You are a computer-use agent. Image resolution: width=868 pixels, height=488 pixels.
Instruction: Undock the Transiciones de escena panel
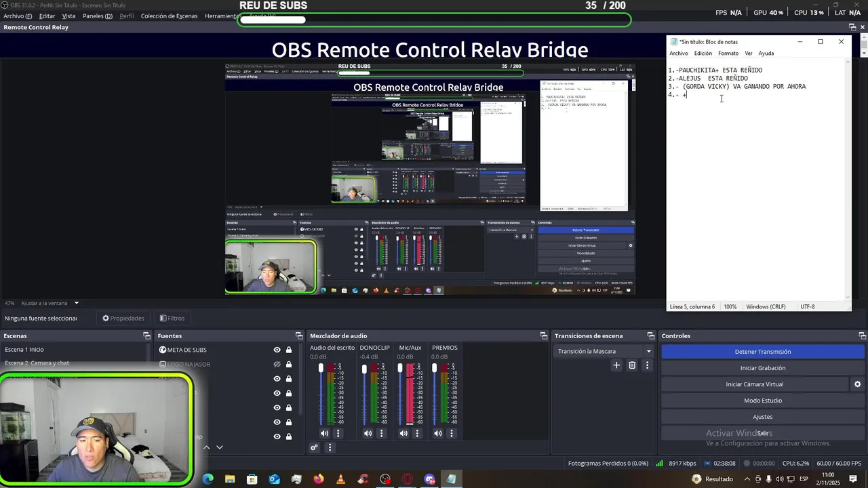pyautogui.click(x=652, y=336)
